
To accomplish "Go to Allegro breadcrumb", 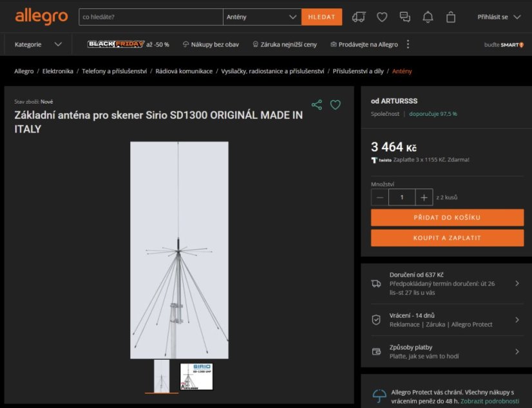I will click(24, 71).
